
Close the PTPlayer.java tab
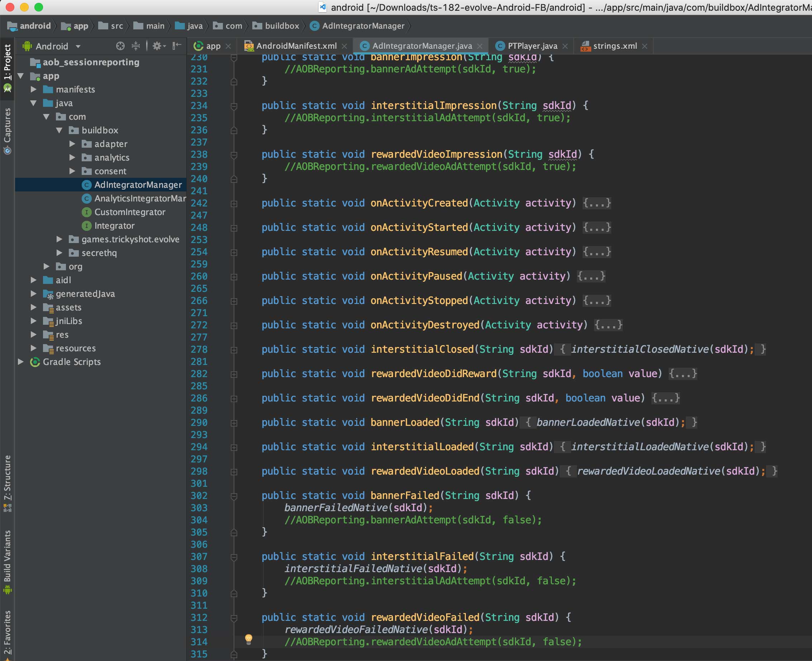(x=565, y=46)
